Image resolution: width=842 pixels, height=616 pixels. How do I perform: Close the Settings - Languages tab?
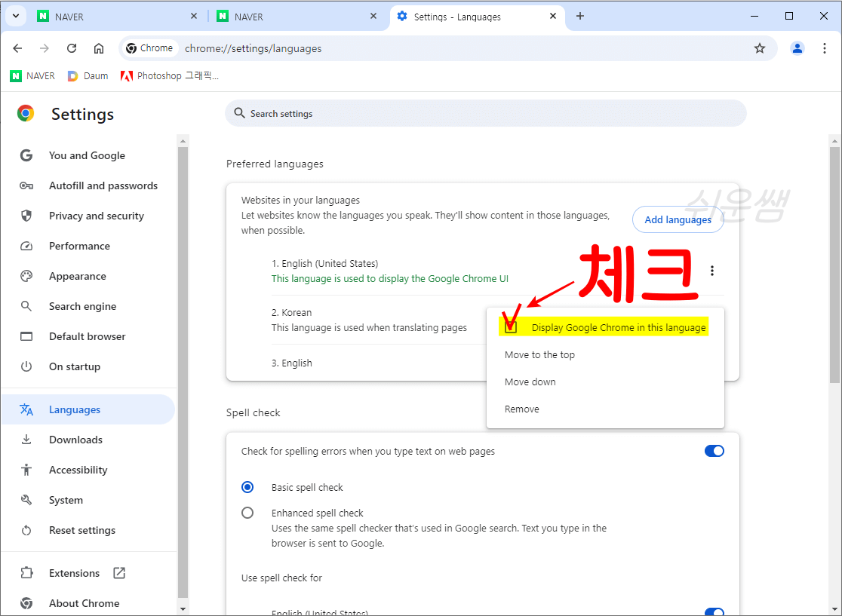click(x=553, y=17)
